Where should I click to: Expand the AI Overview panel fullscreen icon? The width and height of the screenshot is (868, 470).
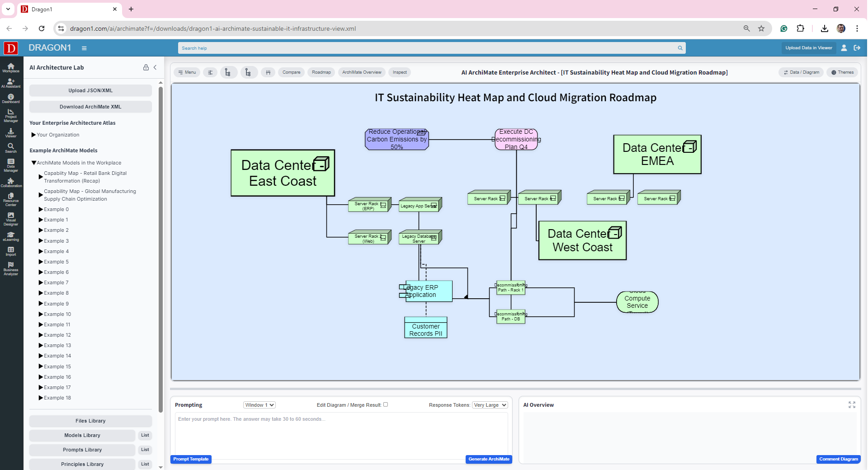[x=852, y=405]
